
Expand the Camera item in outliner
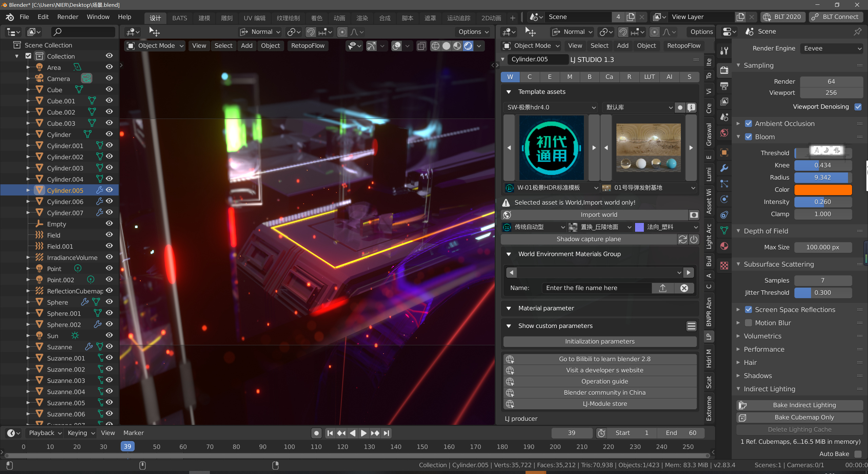pos(28,79)
